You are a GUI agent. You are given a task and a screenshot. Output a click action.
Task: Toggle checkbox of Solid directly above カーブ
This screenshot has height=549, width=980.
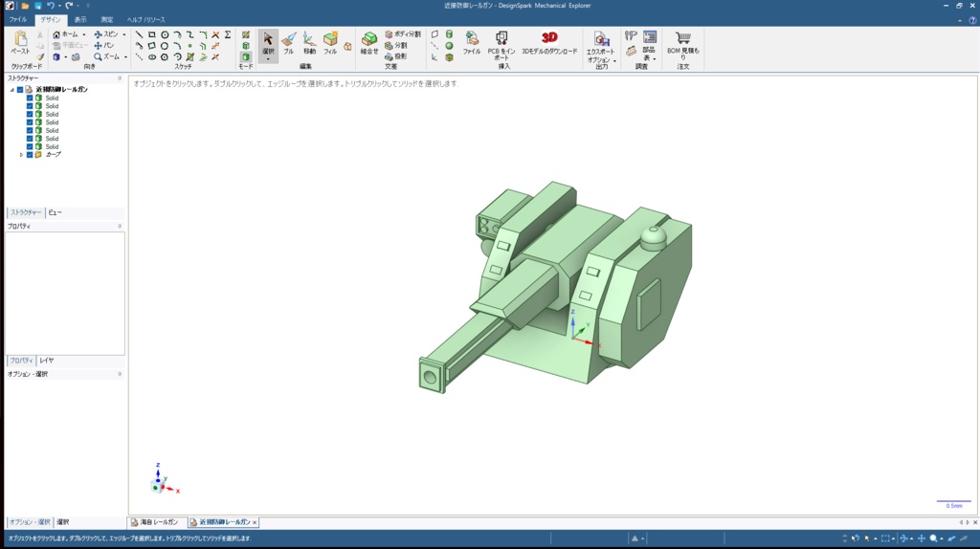30,146
